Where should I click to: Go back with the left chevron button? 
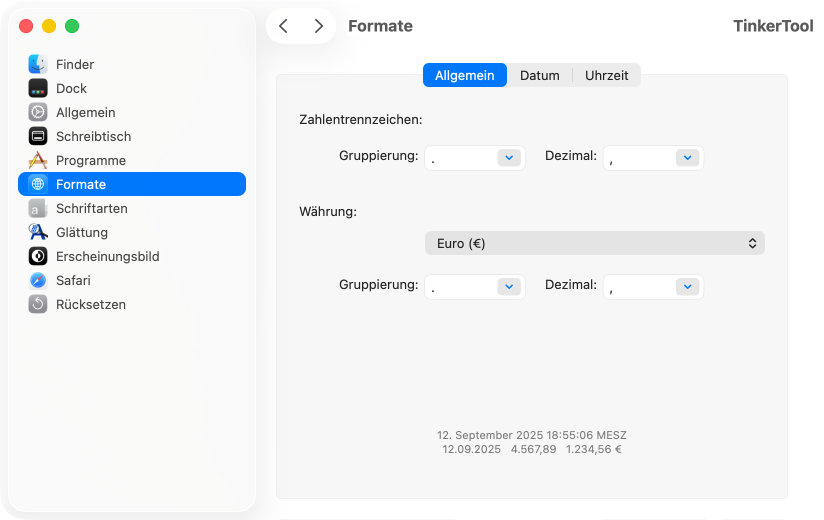point(284,26)
